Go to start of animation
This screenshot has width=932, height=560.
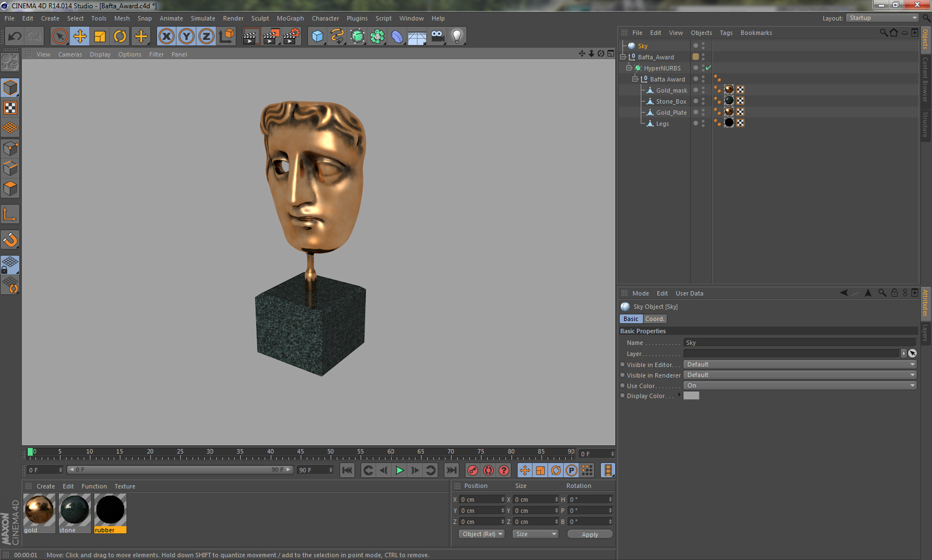347,470
